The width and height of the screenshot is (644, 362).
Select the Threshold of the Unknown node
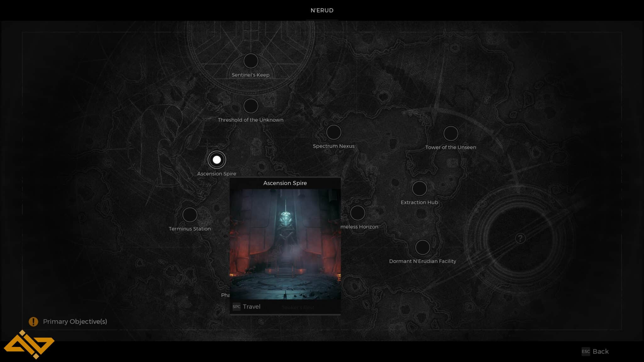click(251, 106)
